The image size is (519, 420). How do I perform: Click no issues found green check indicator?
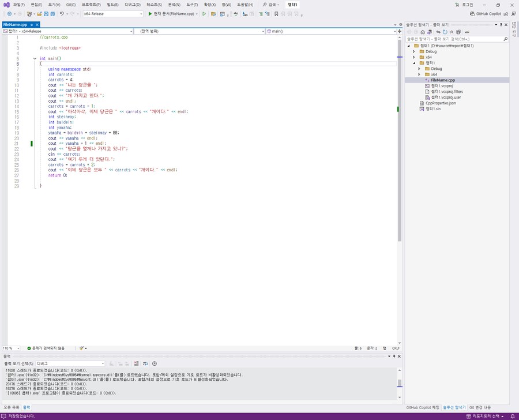point(46,348)
